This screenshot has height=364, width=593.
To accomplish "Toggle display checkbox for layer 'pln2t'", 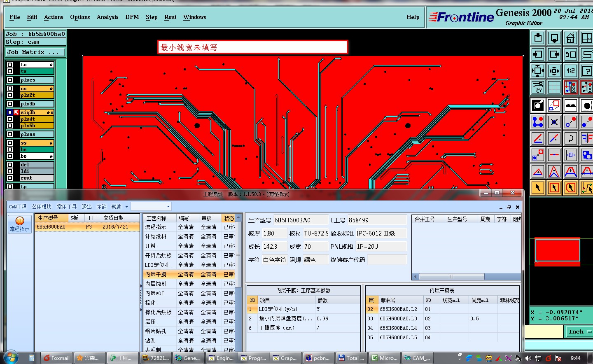I will point(10,95).
